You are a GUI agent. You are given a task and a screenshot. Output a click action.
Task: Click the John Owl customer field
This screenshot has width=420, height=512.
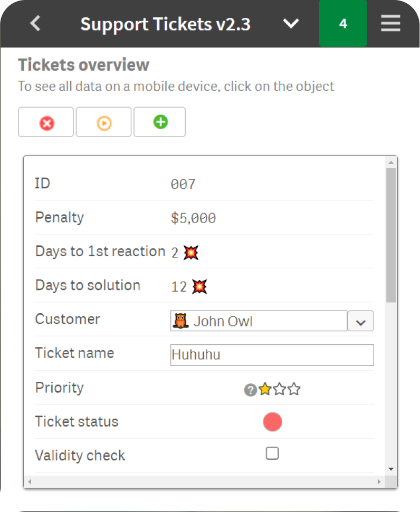pos(259,321)
